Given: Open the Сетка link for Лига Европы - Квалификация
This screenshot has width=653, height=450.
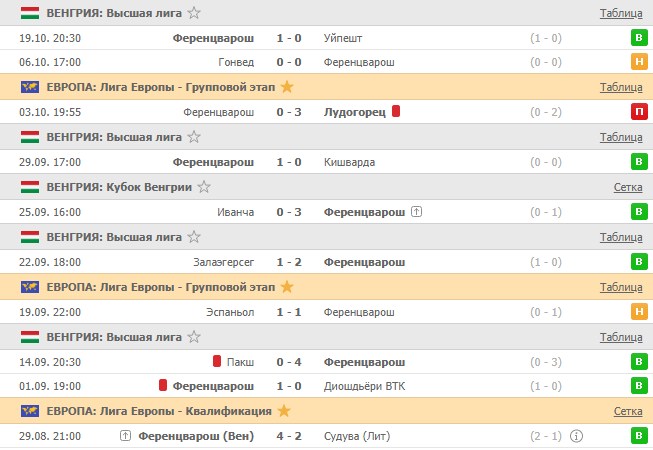Looking at the screenshot, I should pos(628,411).
